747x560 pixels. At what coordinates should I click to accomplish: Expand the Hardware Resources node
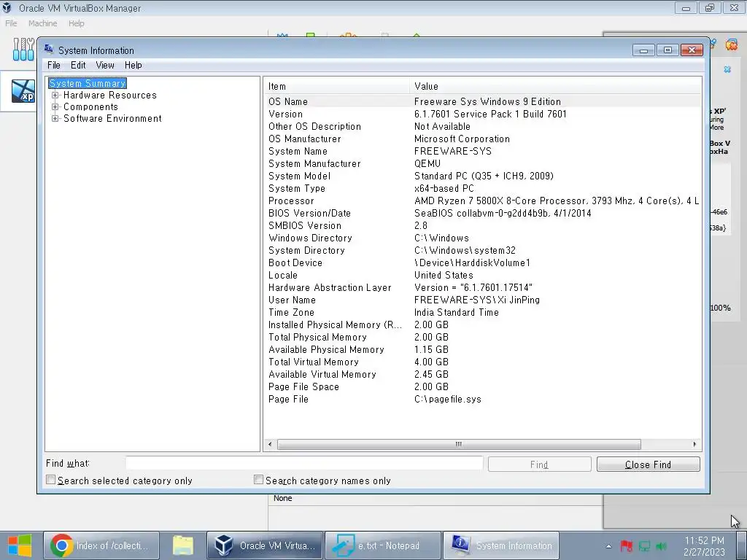(55, 96)
